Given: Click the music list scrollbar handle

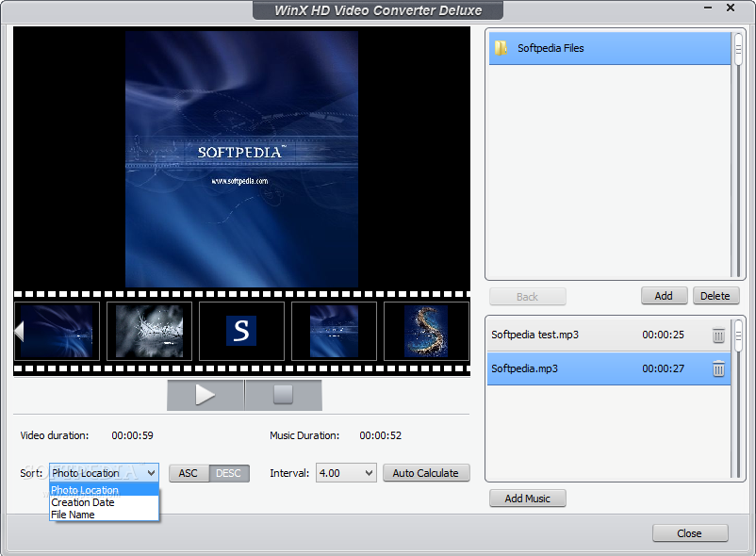Looking at the screenshot, I should pyautogui.click(x=738, y=335).
